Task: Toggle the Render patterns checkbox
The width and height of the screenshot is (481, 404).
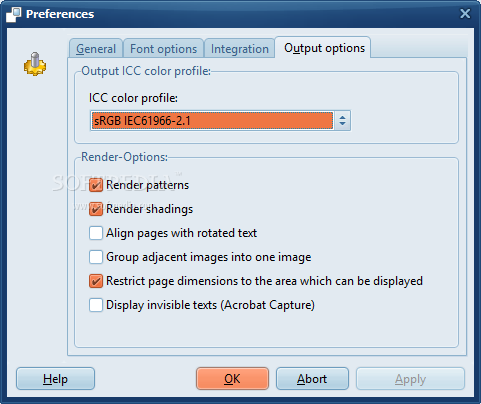Action: coord(96,185)
